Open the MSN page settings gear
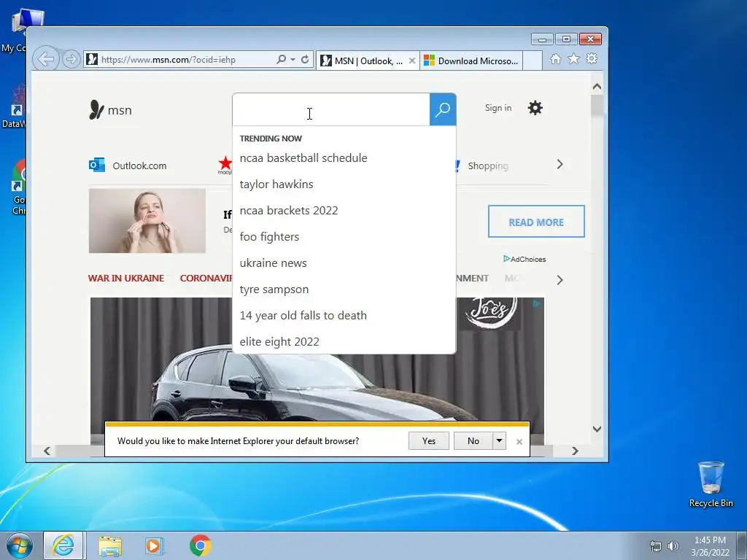Viewport: 747px width, 560px height. coord(535,108)
